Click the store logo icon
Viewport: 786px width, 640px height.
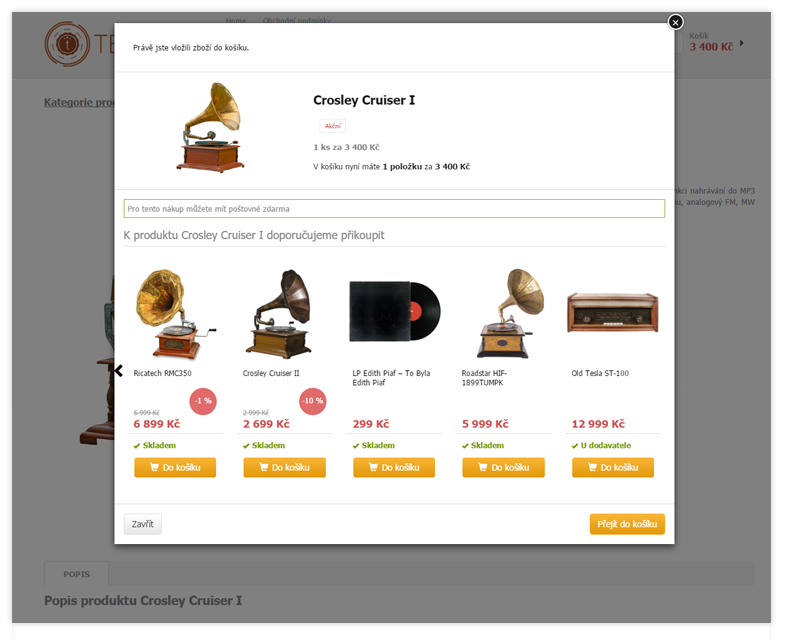click(x=67, y=44)
